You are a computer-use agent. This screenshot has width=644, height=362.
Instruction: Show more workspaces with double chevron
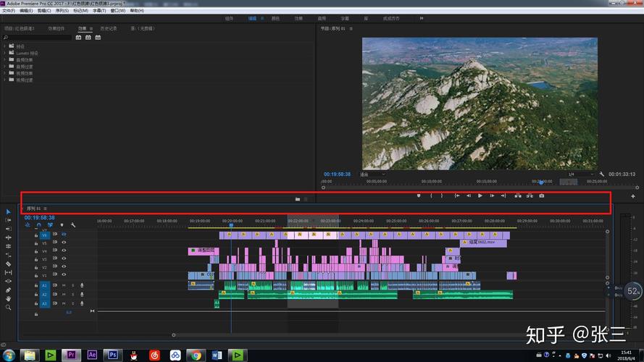422,18
